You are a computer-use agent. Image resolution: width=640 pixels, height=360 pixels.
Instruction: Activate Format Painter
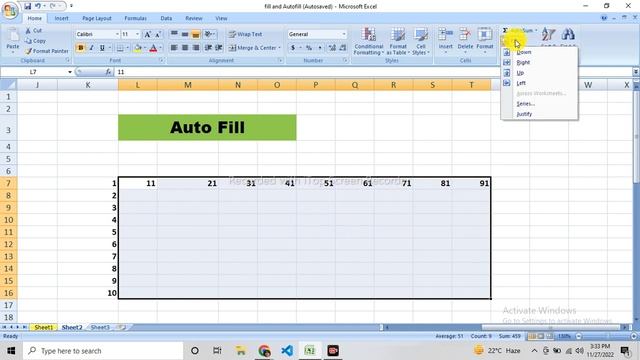tap(47, 51)
